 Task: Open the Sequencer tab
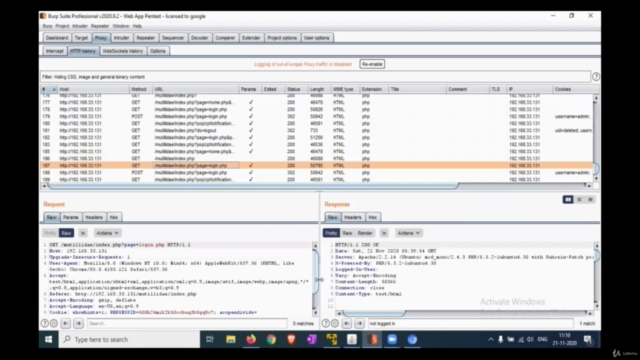[173, 38]
